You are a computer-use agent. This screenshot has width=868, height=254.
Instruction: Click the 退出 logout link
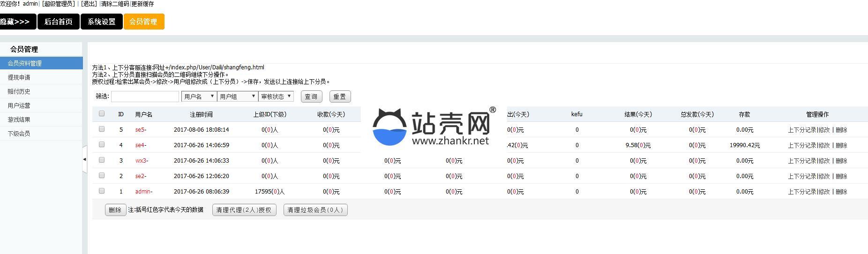tap(89, 4)
